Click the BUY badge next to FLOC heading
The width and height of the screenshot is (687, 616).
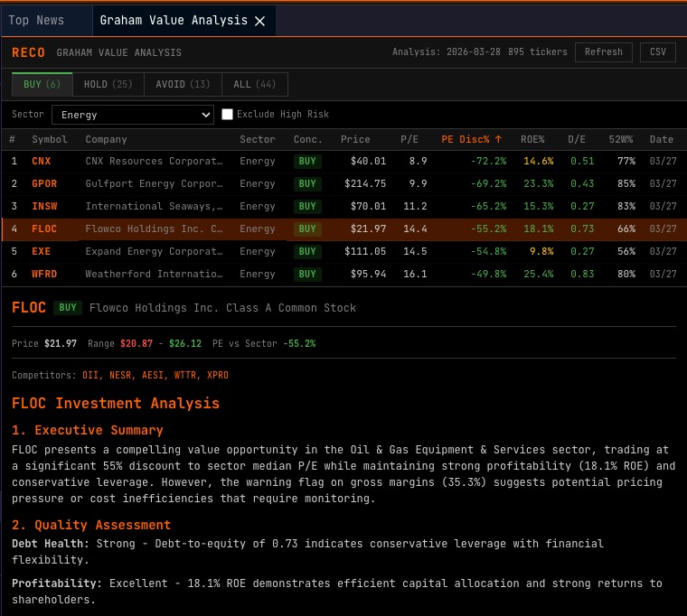click(x=68, y=308)
